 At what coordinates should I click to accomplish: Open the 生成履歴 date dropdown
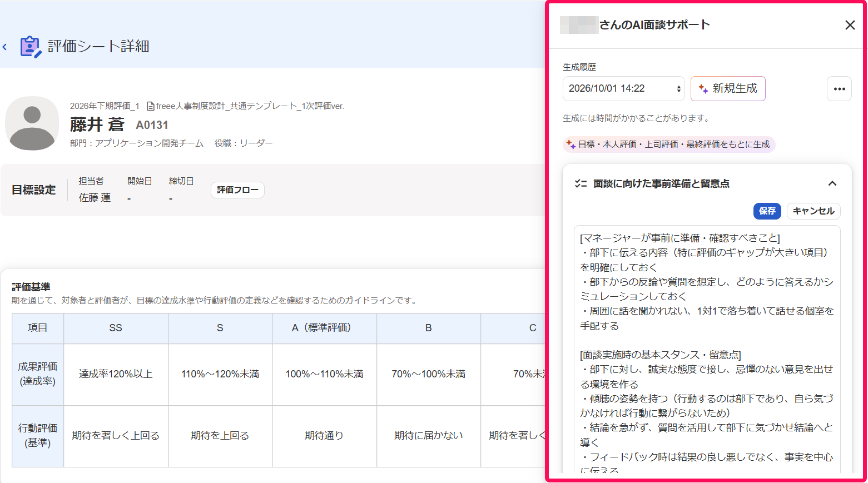pos(624,89)
